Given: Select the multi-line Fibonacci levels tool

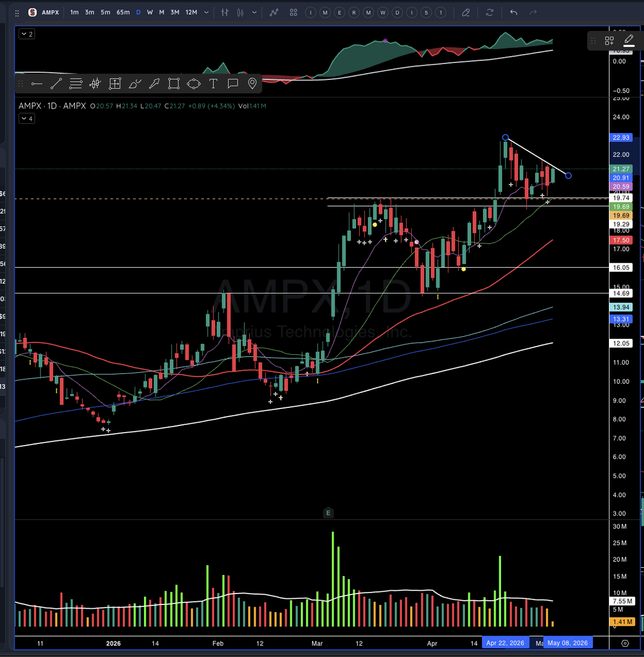Looking at the screenshot, I should coord(76,84).
